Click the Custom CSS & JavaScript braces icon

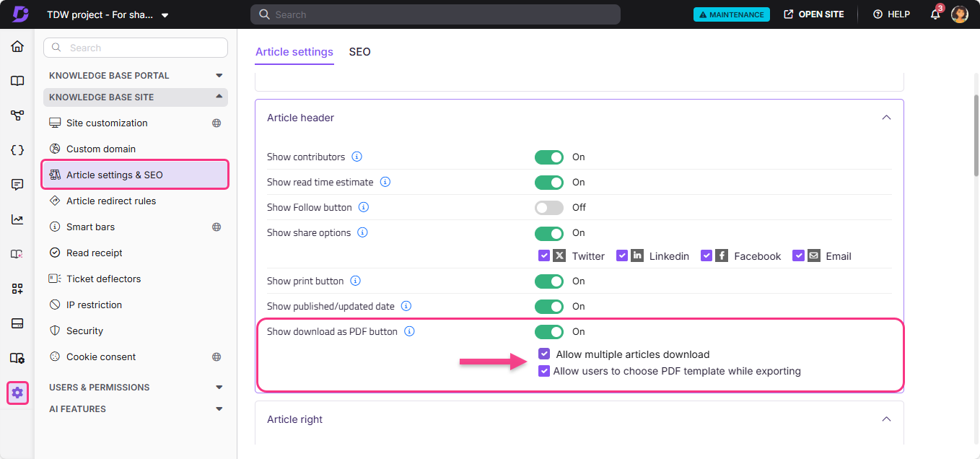[17, 149]
